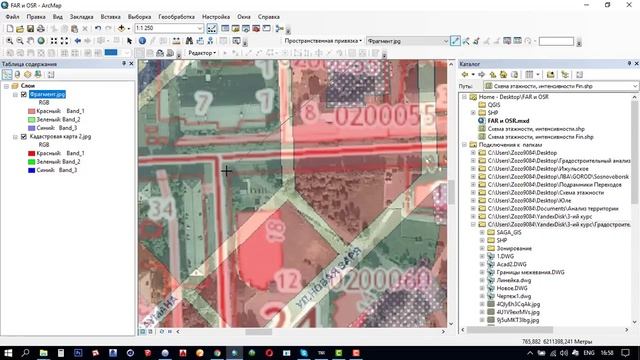This screenshot has height=360, width=640.
Task: Open the Вид menu
Action: 58,17
